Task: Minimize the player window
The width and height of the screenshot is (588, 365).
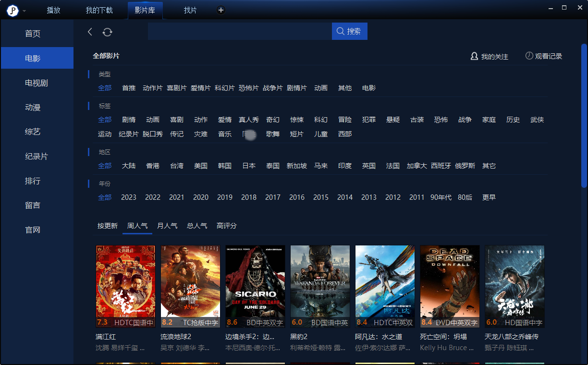Action: (x=551, y=8)
